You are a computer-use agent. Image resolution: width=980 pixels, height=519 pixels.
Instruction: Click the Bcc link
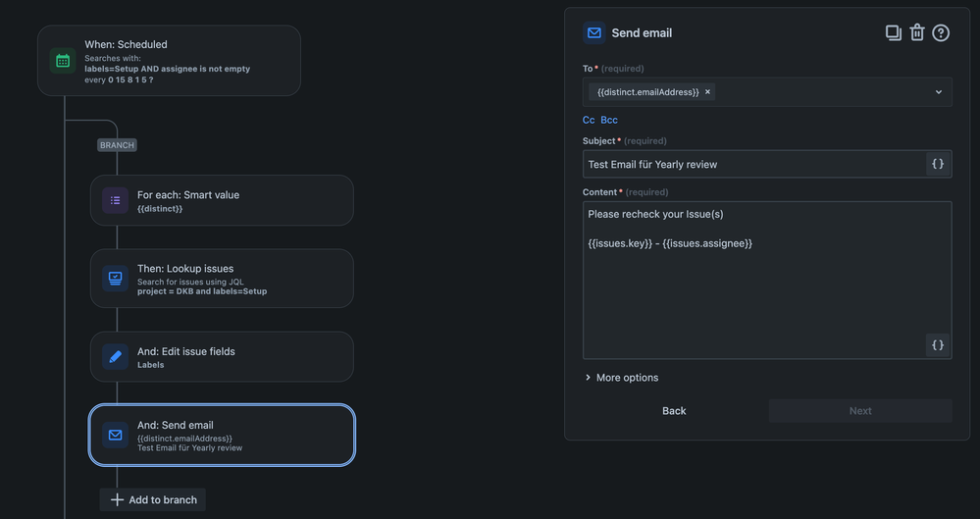tap(609, 120)
